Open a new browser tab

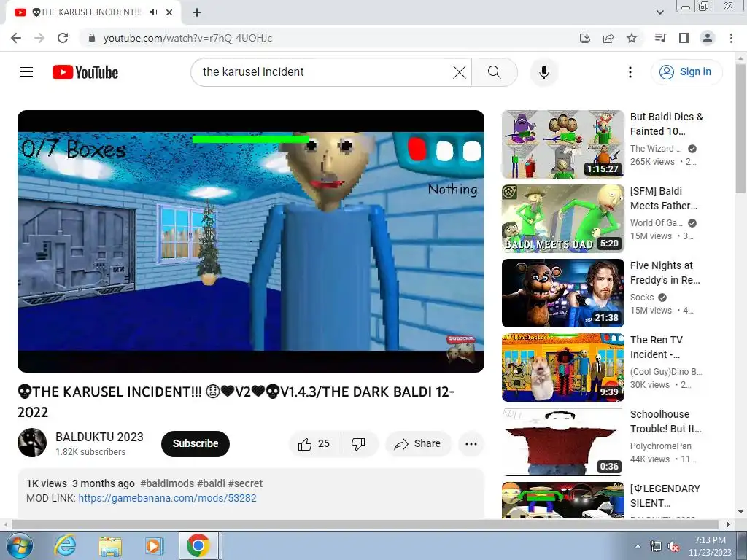click(197, 12)
